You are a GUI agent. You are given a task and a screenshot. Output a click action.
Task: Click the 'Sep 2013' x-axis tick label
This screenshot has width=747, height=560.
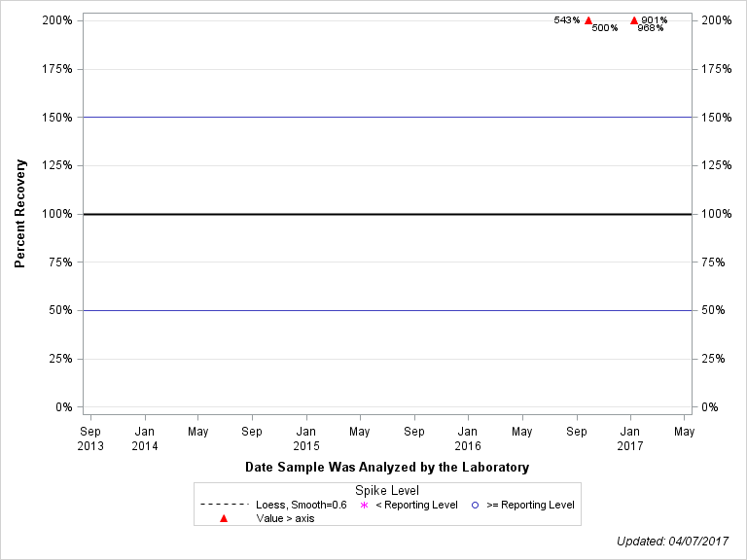click(90, 437)
